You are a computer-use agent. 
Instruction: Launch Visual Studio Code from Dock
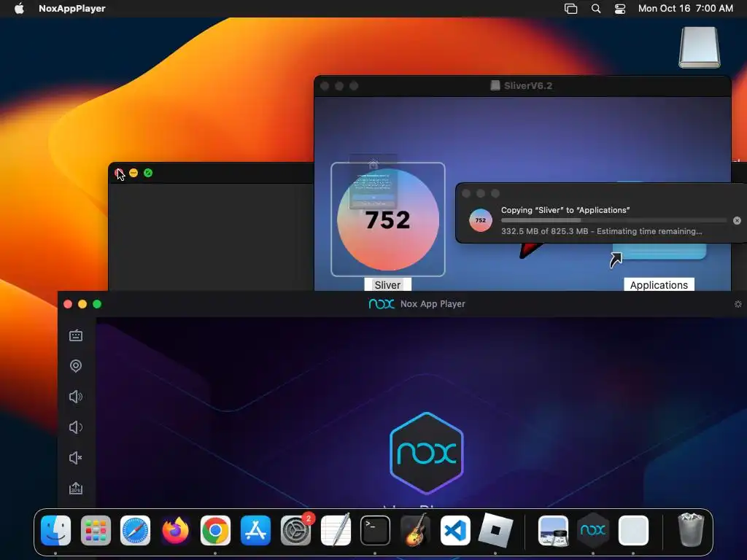tap(455, 530)
